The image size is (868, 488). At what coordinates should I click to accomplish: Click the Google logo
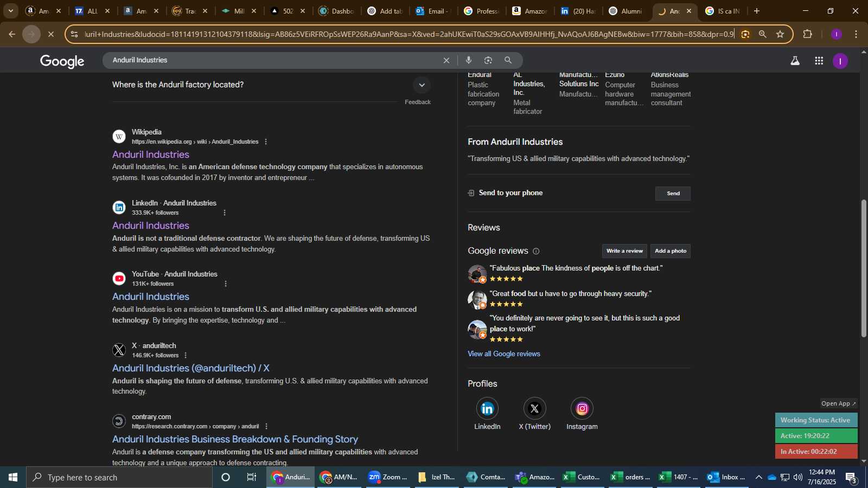(x=62, y=61)
